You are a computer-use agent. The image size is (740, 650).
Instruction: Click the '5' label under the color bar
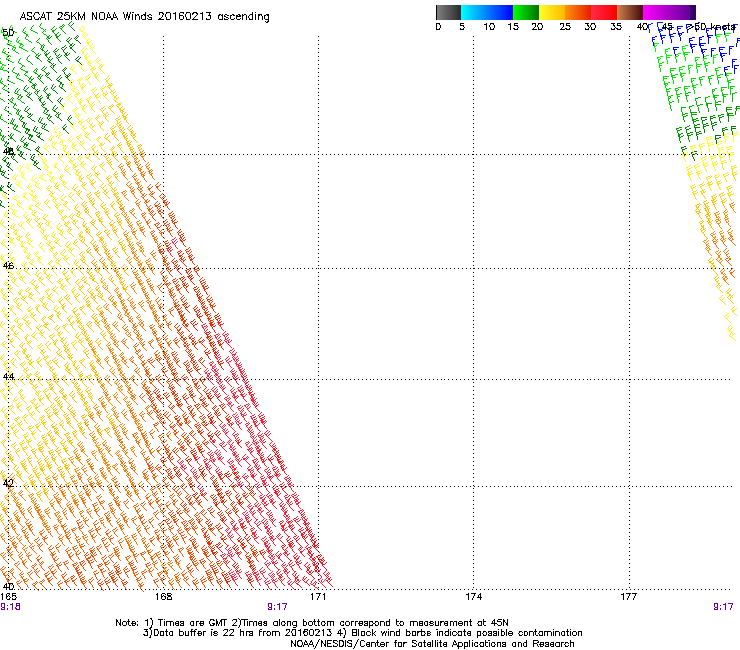click(x=462, y=27)
